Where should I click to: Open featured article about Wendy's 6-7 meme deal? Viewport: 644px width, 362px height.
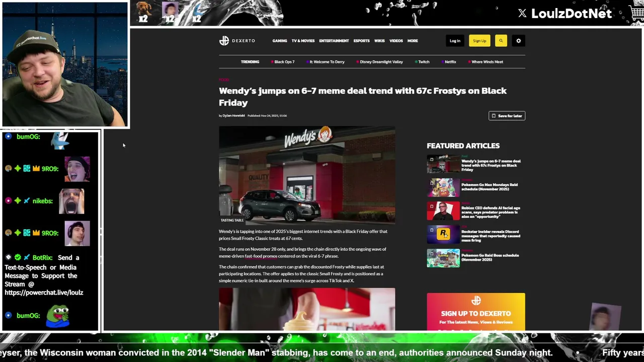point(491,165)
